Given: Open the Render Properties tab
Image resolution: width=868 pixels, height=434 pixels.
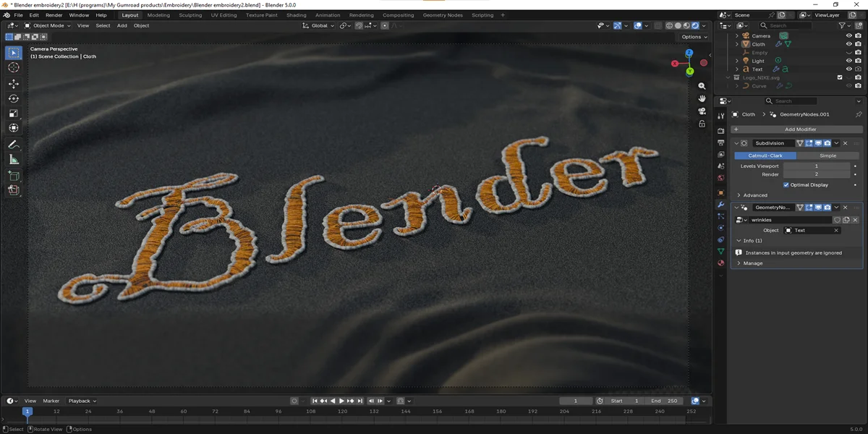Looking at the screenshot, I should click(x=720, y=132).
